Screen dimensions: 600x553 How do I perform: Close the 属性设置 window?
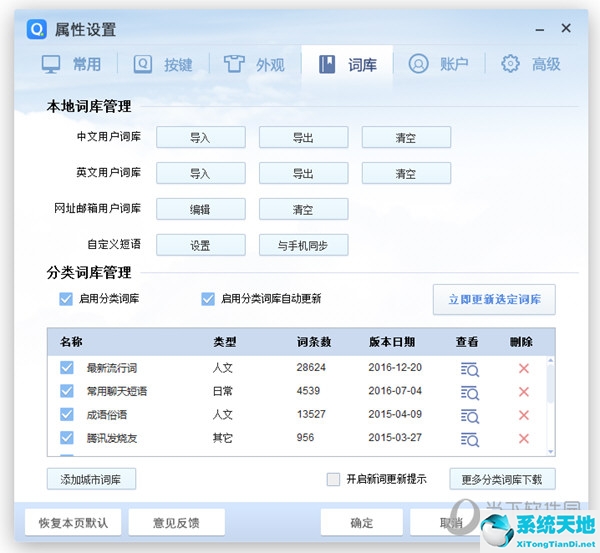[566, 28]
